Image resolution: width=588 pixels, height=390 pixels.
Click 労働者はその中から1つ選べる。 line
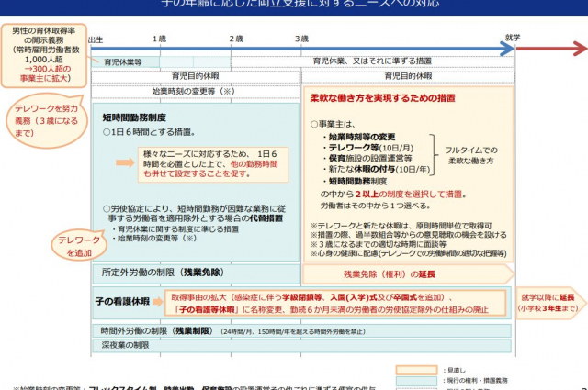pyautogui.click(x=376, y=206)
